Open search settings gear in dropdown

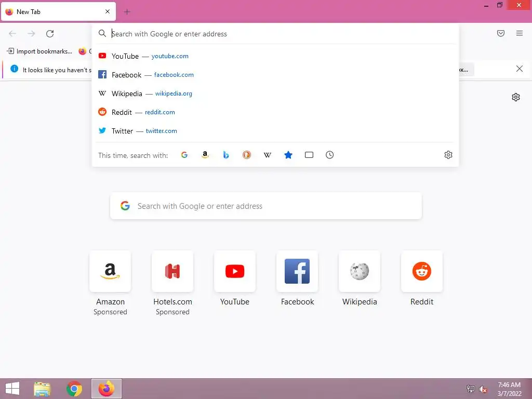[448, 155]
